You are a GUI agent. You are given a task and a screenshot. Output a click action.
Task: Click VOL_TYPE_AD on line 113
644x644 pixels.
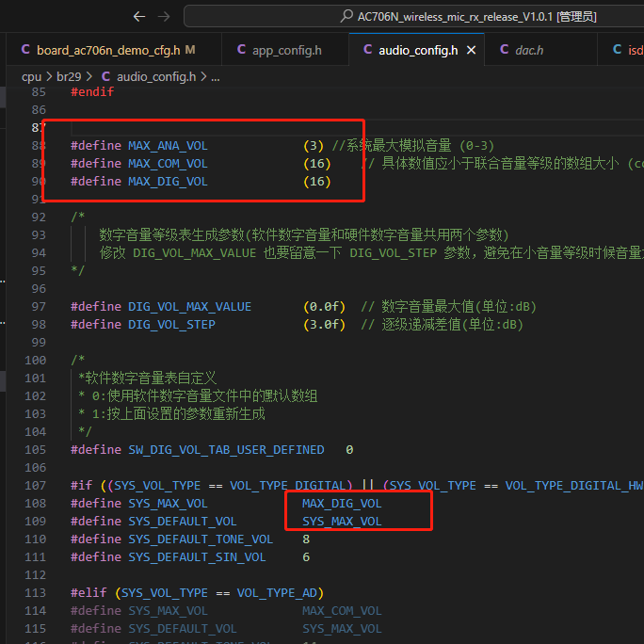coord(277,593)
